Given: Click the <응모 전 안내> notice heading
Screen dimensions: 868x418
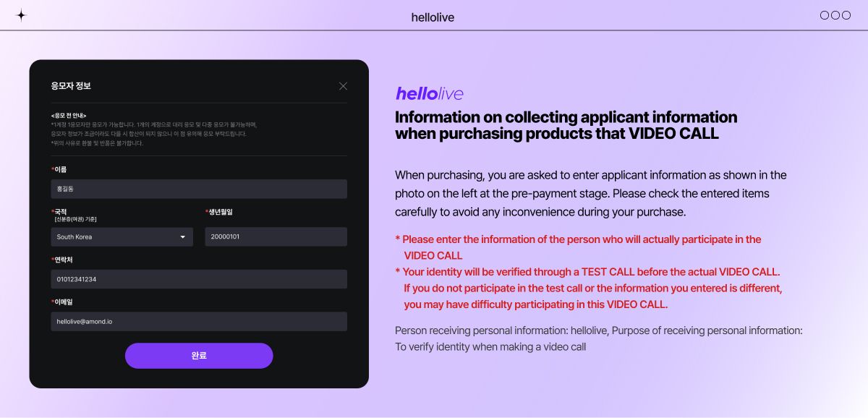Looking at the screenshot, I should (x=69, y=116).
